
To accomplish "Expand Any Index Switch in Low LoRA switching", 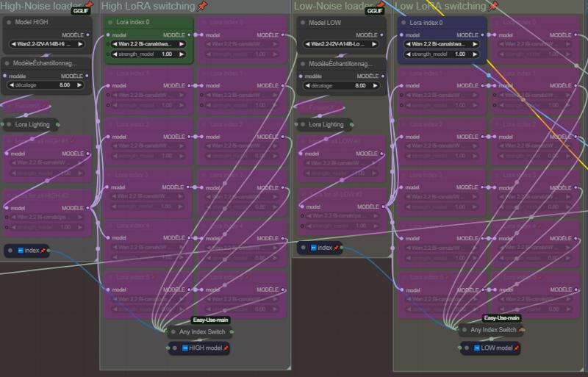I will [x=465, y=330].
